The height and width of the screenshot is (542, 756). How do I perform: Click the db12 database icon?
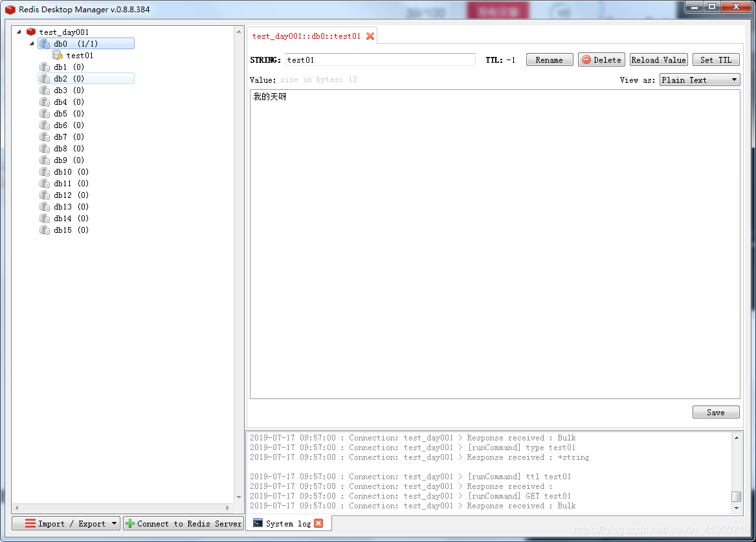45,195
